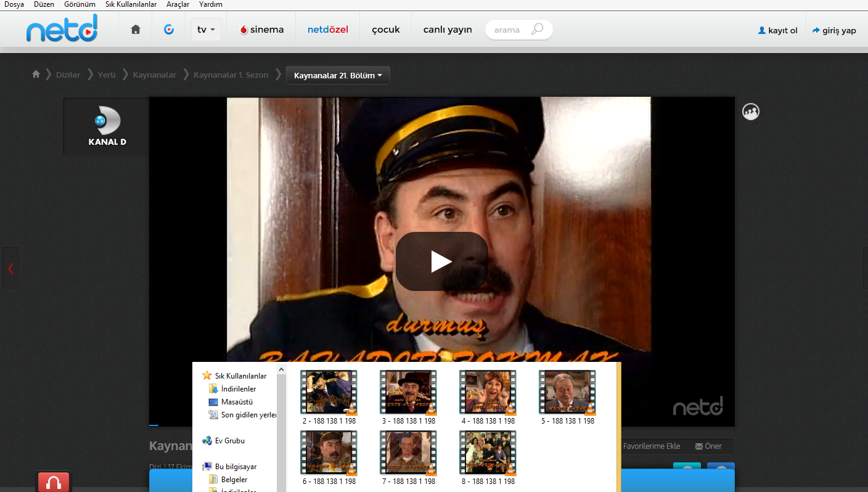Open the Yardım menu
The width and height of the screenshot is (868, 492).
click(x=211, y=4)
